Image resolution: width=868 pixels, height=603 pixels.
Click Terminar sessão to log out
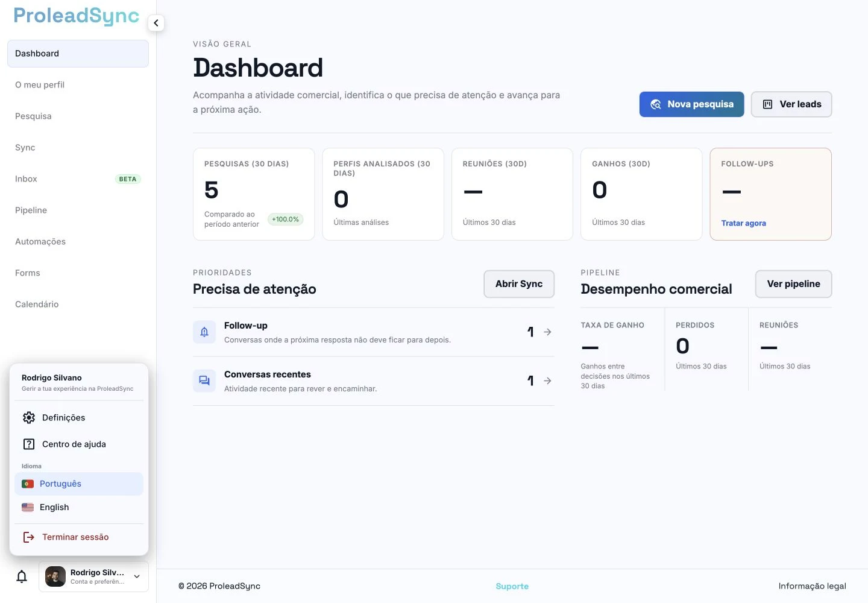coord(79,537)
